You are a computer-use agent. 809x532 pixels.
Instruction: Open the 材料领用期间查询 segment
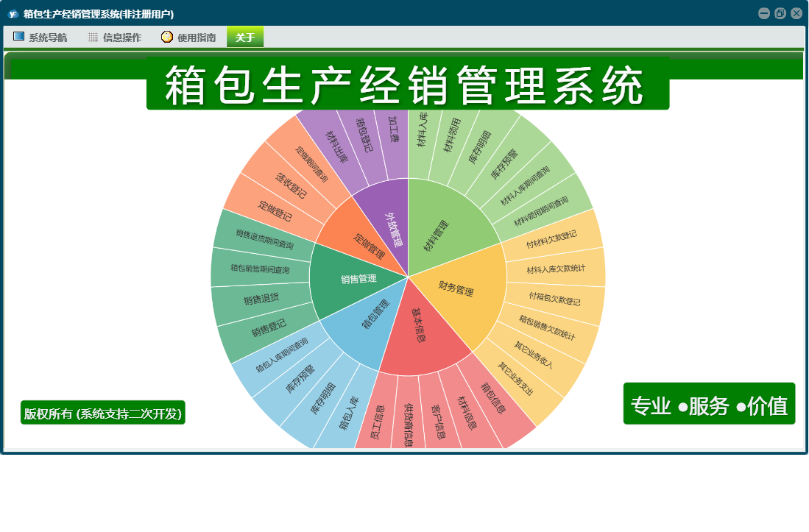[x=542, y=210]
